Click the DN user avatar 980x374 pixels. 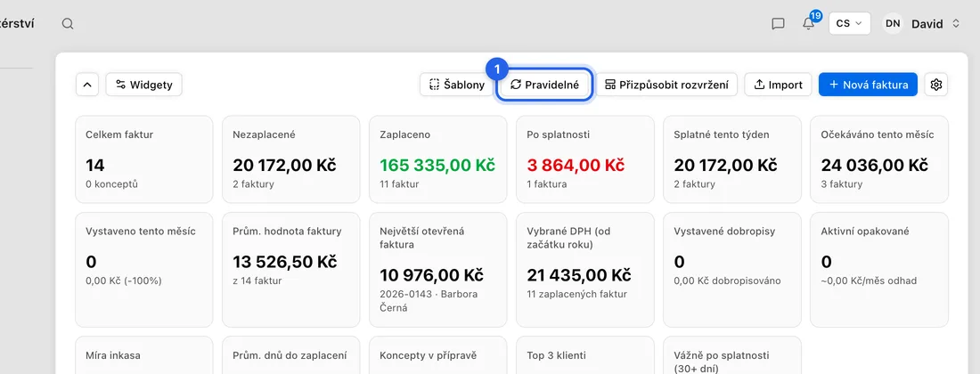pyautogui.click(x=893, y=24)
